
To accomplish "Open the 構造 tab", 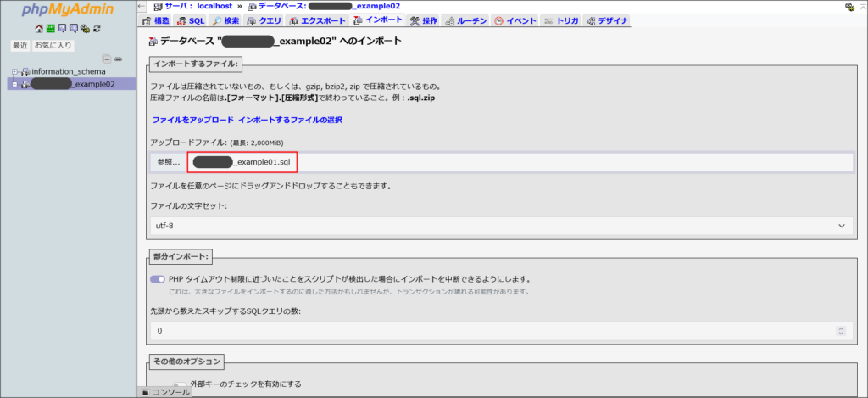I will click(x=156, y=21).
